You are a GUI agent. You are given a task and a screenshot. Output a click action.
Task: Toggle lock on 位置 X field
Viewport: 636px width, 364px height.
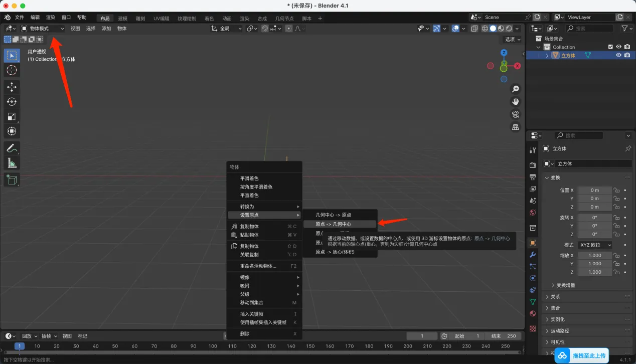pyautogui.click(x=616, y=190)
